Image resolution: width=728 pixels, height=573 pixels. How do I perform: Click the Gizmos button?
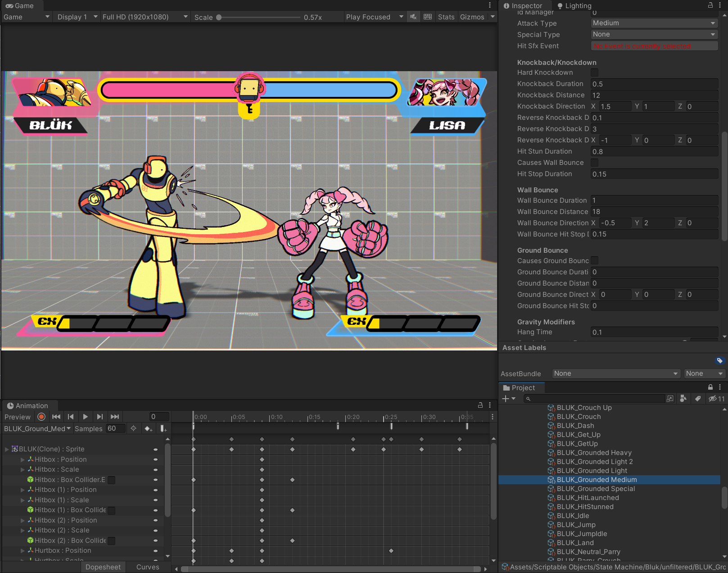[x=472, y=17]
